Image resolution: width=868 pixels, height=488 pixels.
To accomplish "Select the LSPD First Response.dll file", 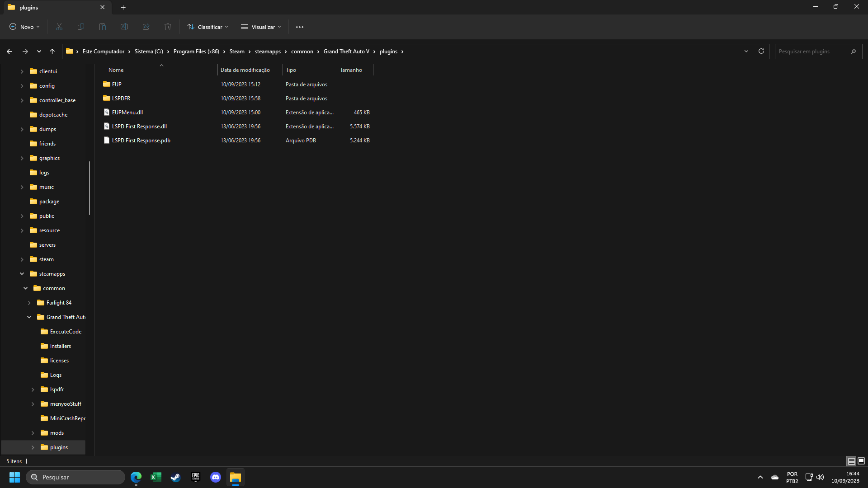I will pos(139,127).
